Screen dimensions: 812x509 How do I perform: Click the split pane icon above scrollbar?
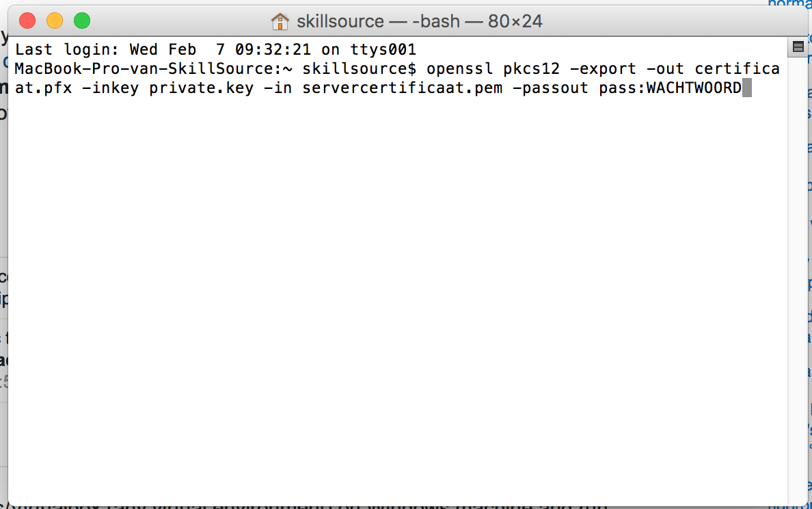(798, 47)
